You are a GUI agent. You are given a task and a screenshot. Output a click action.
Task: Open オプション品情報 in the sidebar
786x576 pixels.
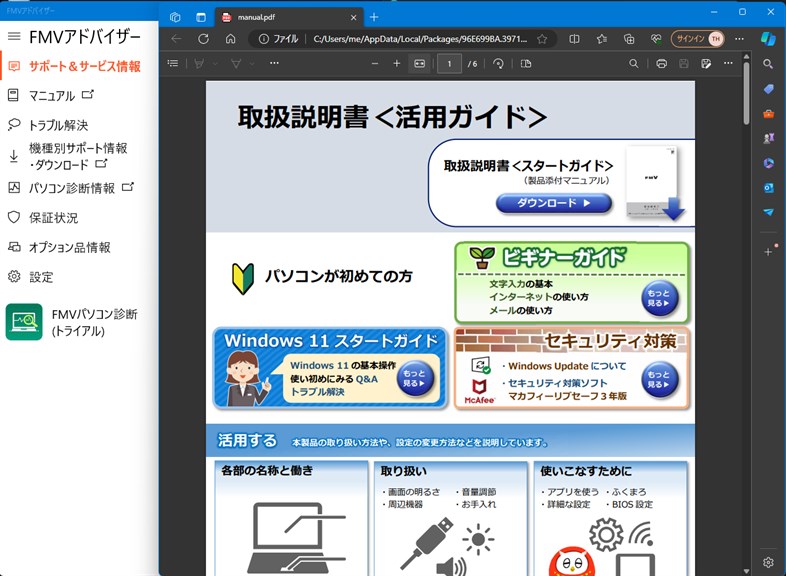coord(59,247)
